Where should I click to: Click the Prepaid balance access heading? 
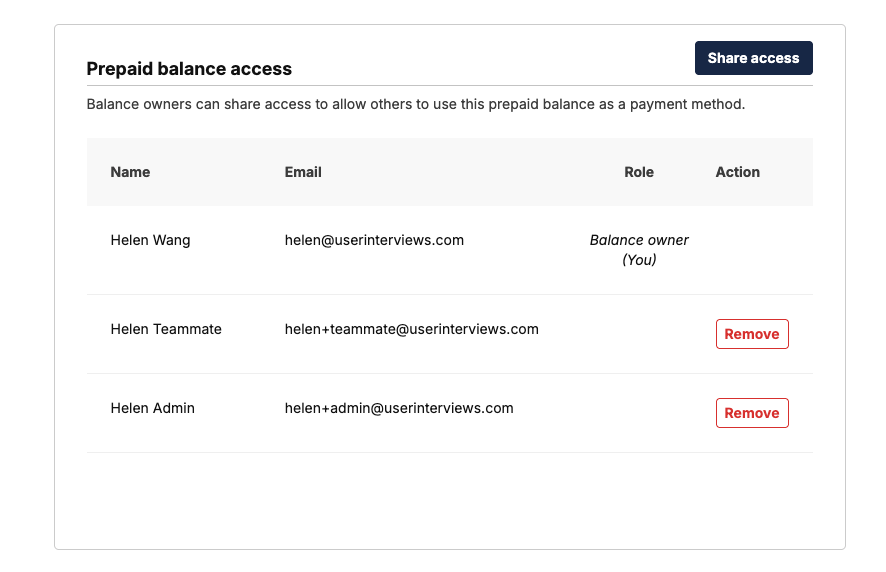click(x=189, y=68)
